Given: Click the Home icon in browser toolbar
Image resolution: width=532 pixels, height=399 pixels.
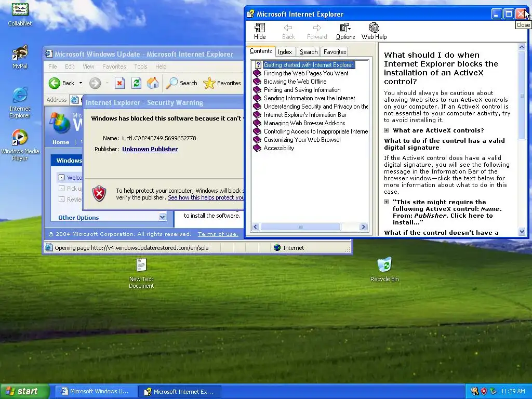Looking at the screenshot, I should pyautogui.click(x=153, y=83).
